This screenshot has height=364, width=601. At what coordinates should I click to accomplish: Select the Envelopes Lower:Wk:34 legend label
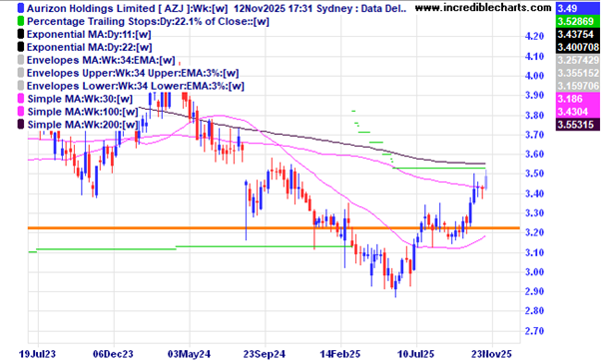pos(136,86)
